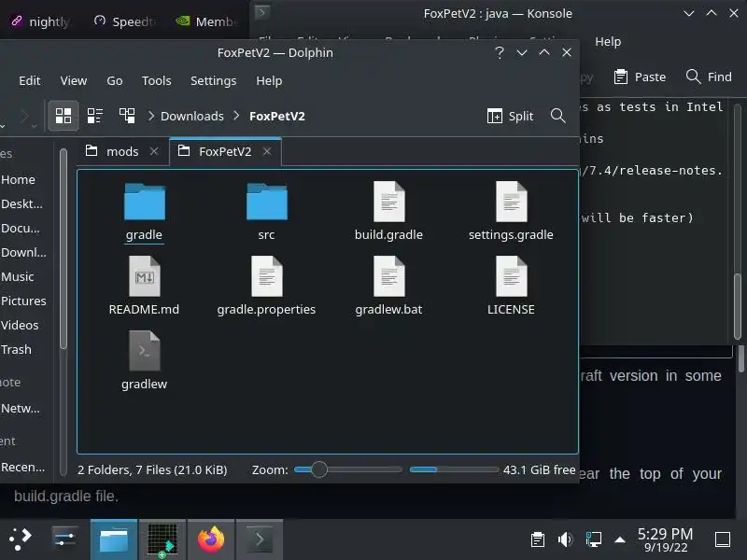
Task: Open clipboard tray icon
Action: coord(538,539)
